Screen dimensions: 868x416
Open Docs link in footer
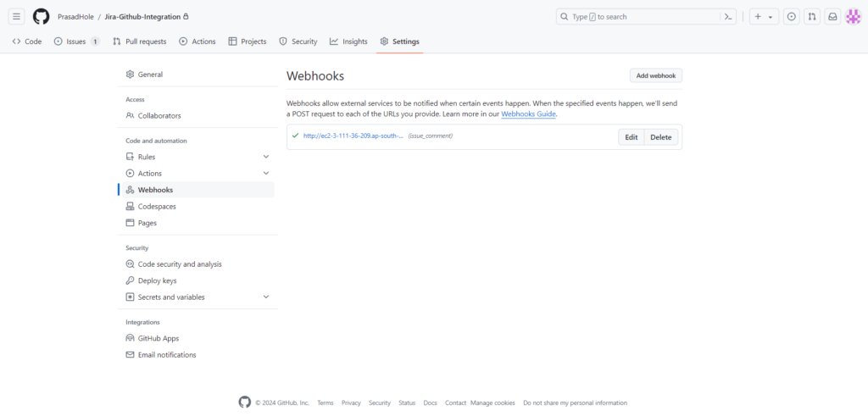pos(430,403)
